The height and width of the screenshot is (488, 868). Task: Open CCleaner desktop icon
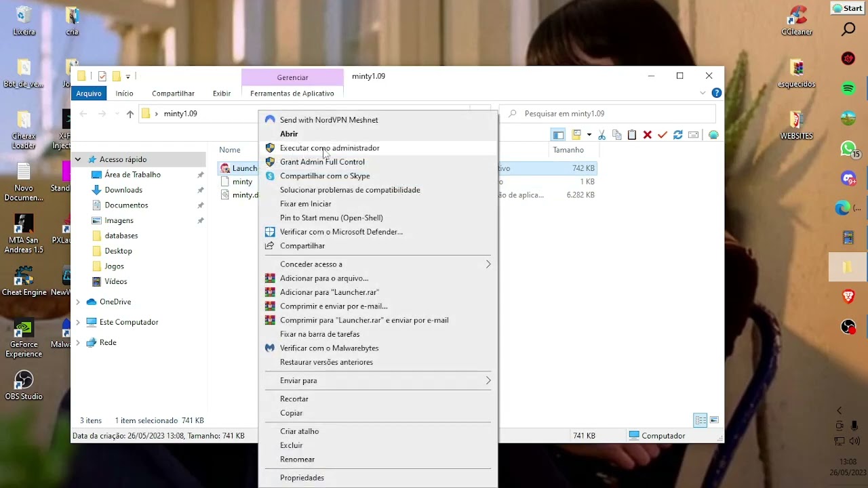click(797, 20)
